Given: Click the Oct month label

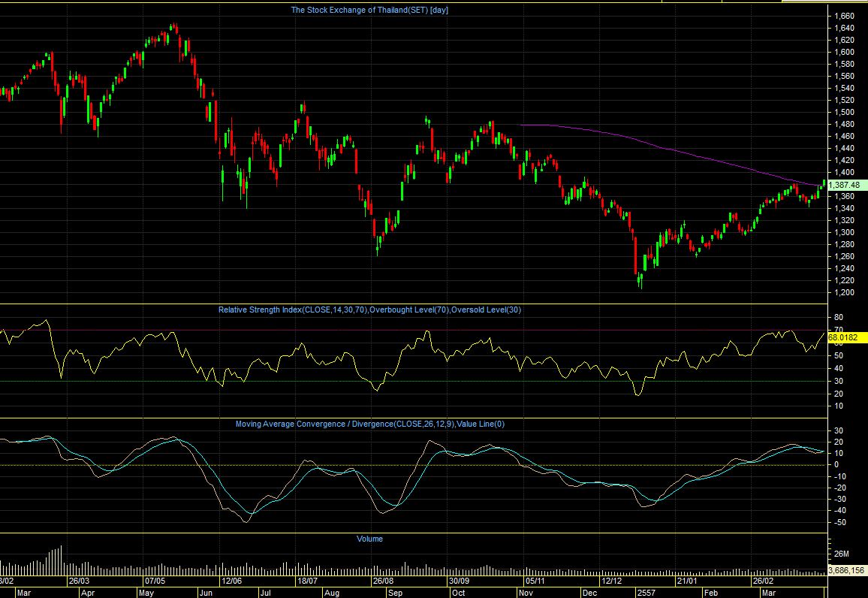Looking at the screenshot, I should pyautogui.click(x=458, y=593).
